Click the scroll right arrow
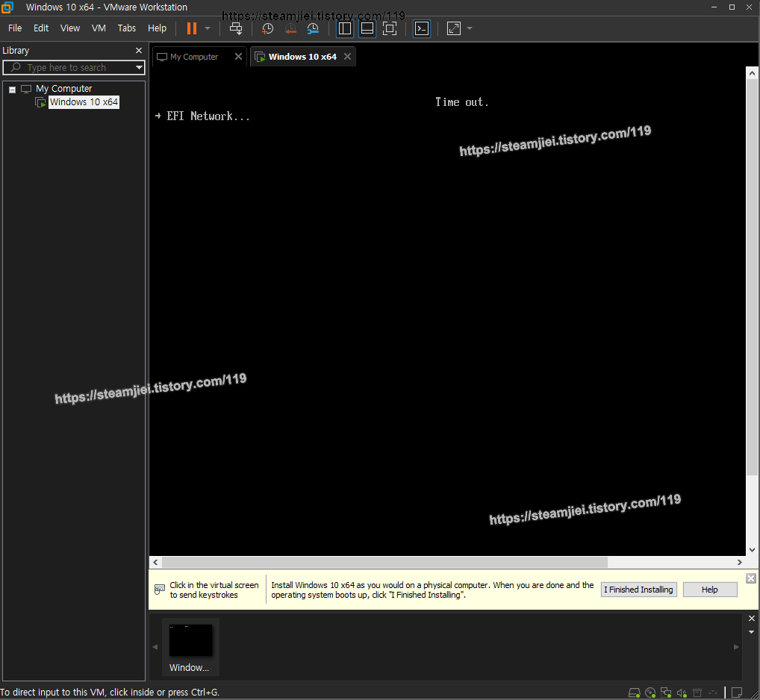Viewport: 760px width, 700px height. pyautogui.click(x=740, y=562)
